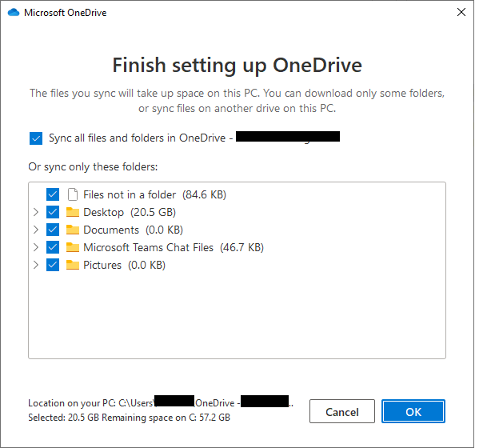
Task: Expand Microsoft Teams Chat Files folder
Action: pyautogui.click(x=35, y=247)
